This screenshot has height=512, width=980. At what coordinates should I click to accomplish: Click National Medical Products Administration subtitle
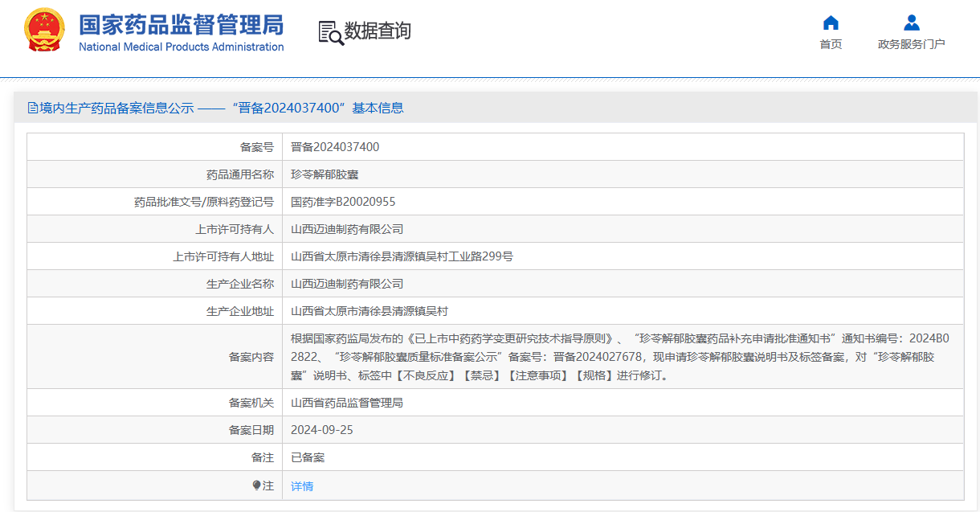point(181,47)
